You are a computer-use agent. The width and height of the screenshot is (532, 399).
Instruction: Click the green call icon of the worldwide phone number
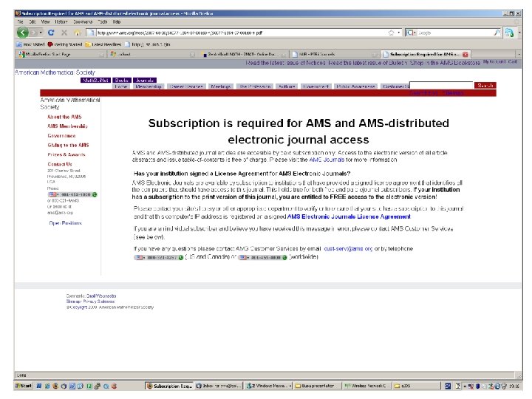tap(284, 258)
